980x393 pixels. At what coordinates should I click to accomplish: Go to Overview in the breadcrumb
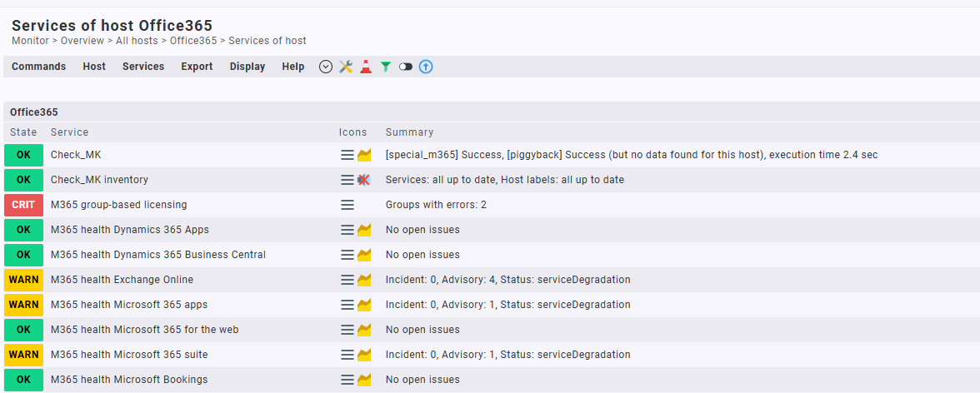[x=82, y=41]
